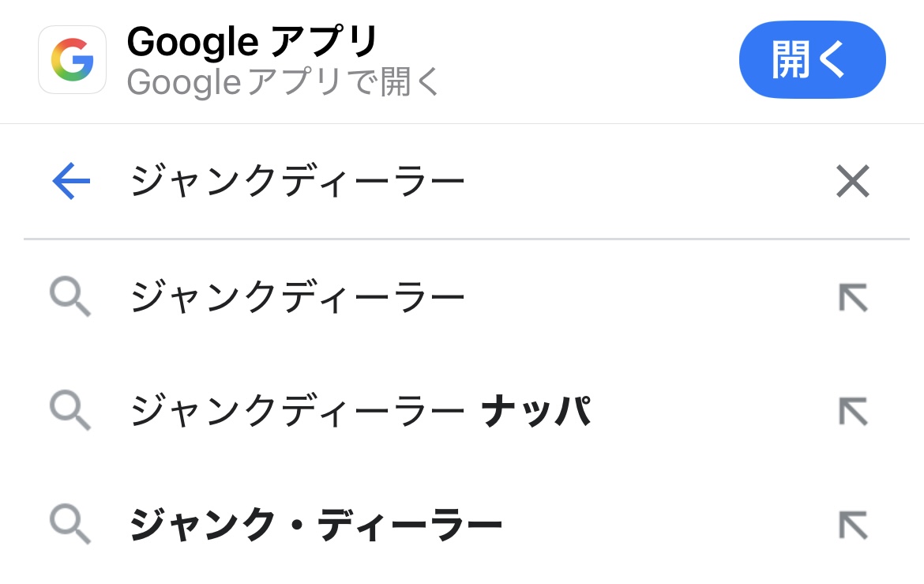Choose the suggestion ジャンクディーラー ナッパ

point(361,410)
